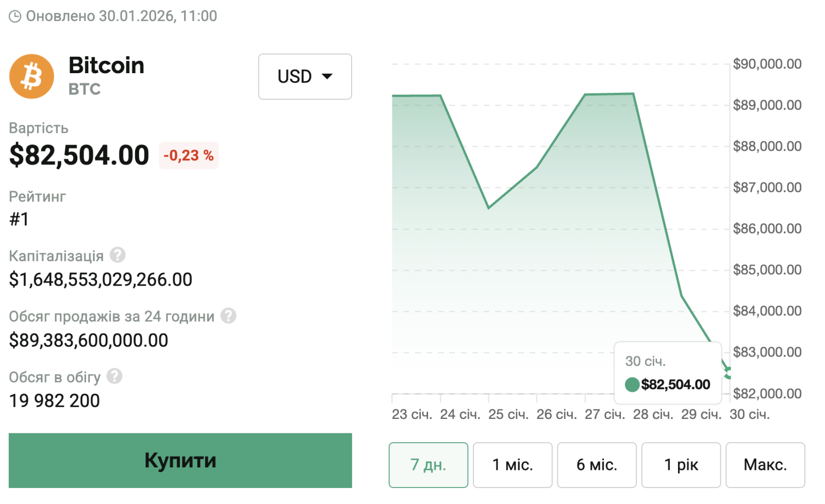The image size is (825, 504).
Task: Click the chart peak at 28 січ.
Action: [633, 94]
